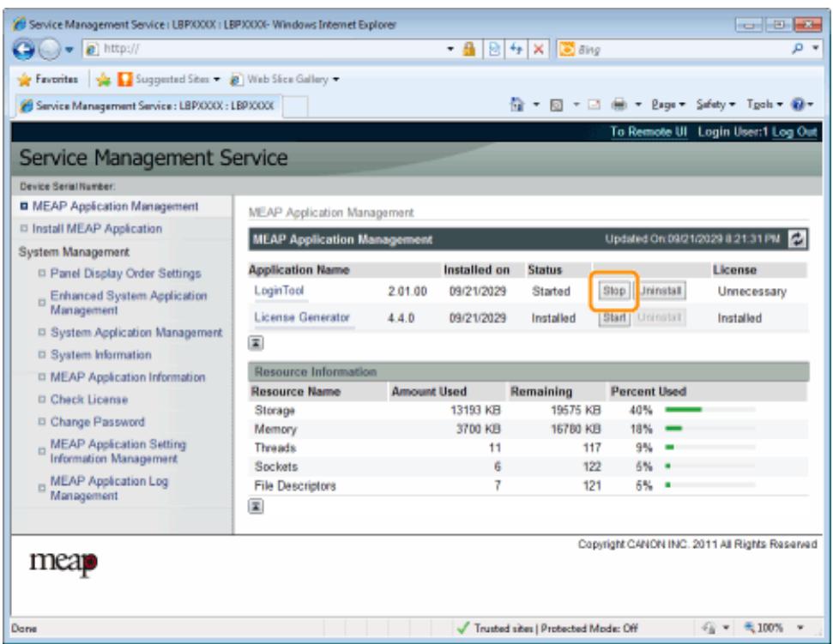Screen dimensions: 833x644
Task: Open the LoginTool application link
Action: 279,291
